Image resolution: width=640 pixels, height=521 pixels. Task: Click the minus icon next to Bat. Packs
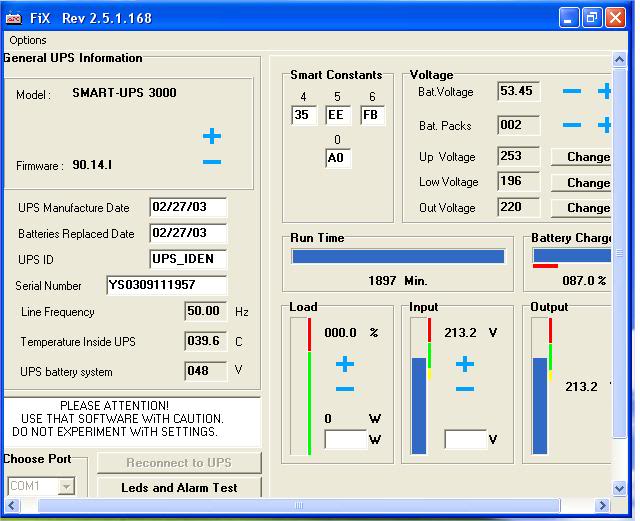click(x=572, y=126)
